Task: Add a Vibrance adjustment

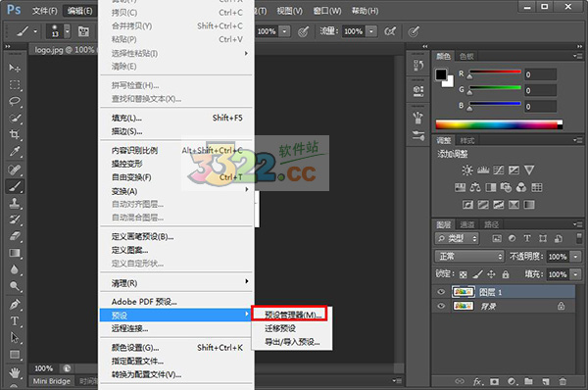Action: coord(529,171)
